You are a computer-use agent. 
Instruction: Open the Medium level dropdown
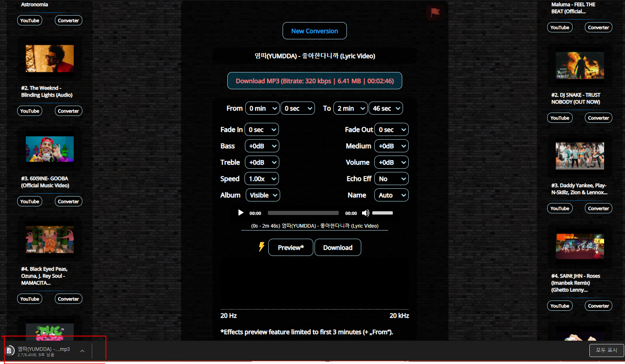pos(392,146)
